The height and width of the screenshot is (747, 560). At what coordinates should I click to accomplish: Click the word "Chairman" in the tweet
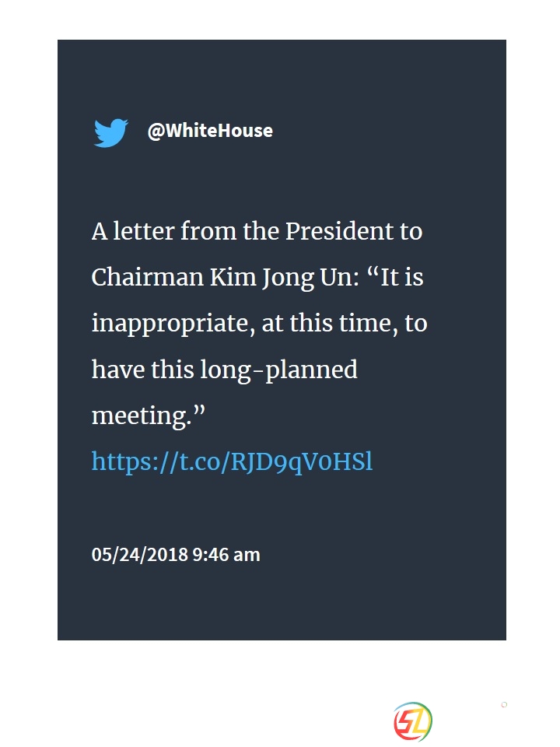click(147, 277)
